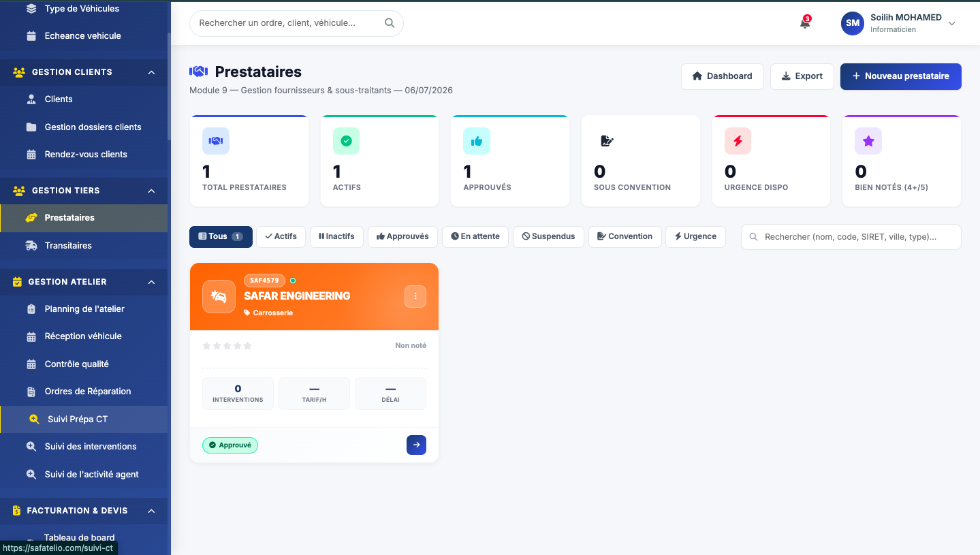Collapse the GESTION TIERS section
Screen dimensions: 980x555
coord(151,191)
